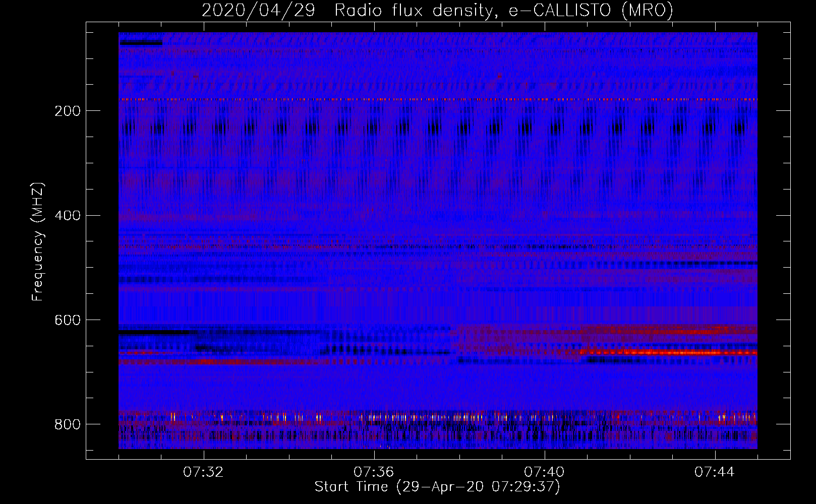Screen dimensions: 816x504
Task: Click the 600 frequency tick label
Action: tap(68, 321)
